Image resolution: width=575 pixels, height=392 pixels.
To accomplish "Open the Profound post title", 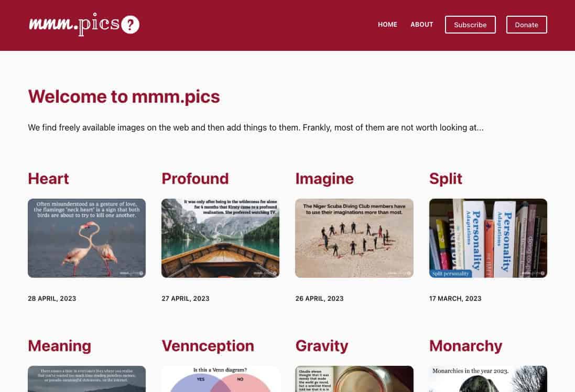I will [x=195, y=179].
